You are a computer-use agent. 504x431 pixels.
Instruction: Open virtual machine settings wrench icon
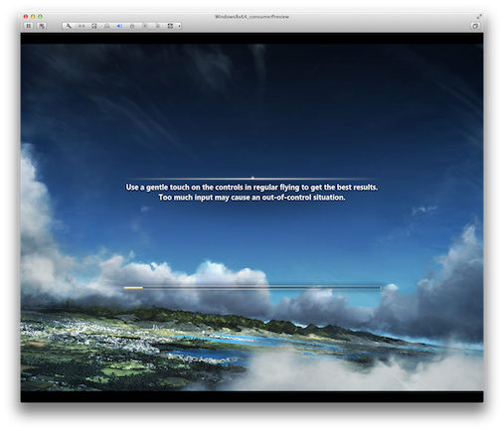pyautogui.click(x=69, y=26)
